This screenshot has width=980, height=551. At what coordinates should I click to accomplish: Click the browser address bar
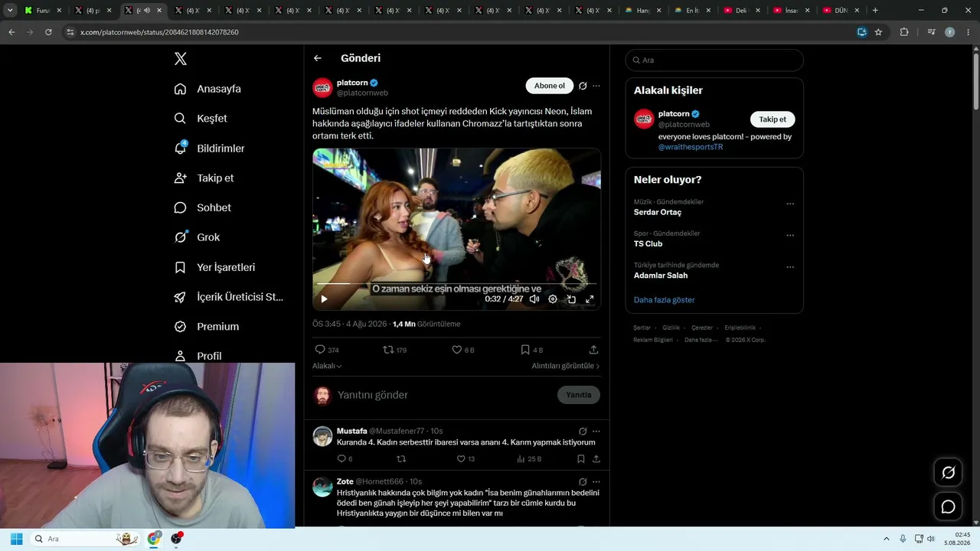tap(459, 32)
